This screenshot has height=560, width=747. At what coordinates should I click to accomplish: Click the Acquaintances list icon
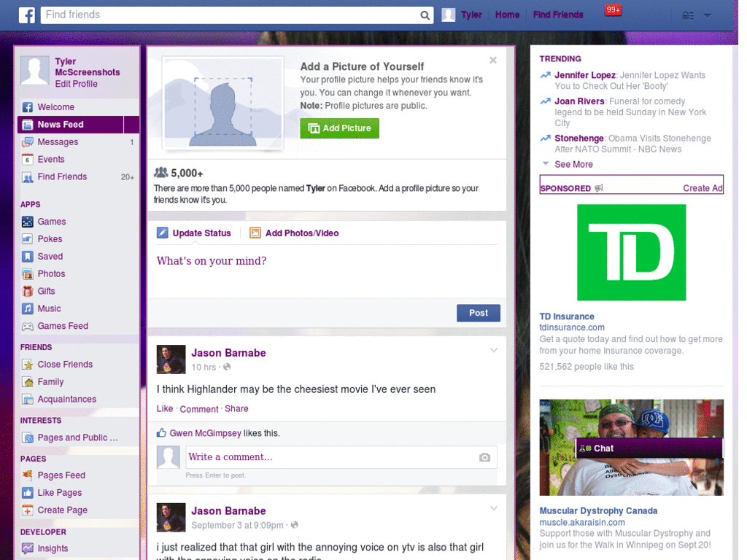28,399
